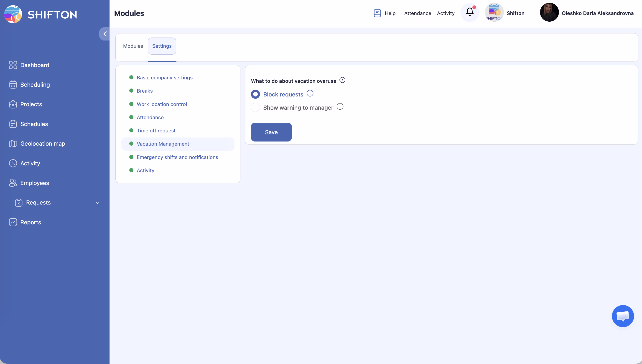Click the Dashboard grid icon
Image resolution: width=642 pixels, height=364 pixels.
13,65
